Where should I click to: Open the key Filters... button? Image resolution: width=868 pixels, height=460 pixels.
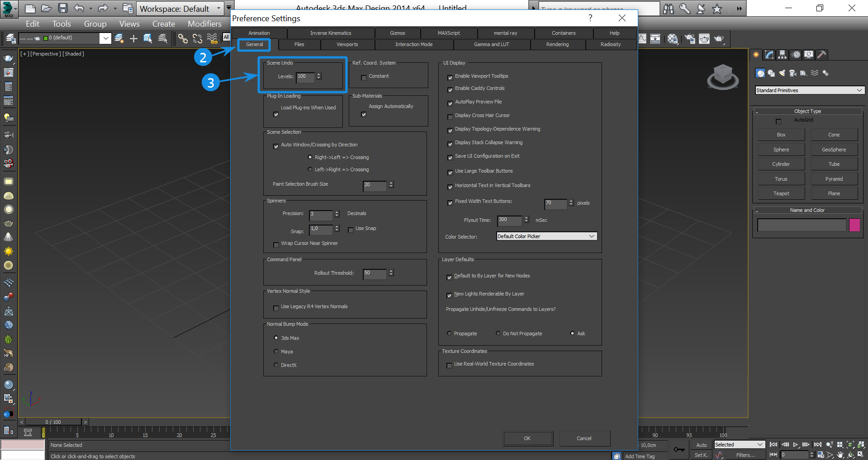click(x=745, y=455)
